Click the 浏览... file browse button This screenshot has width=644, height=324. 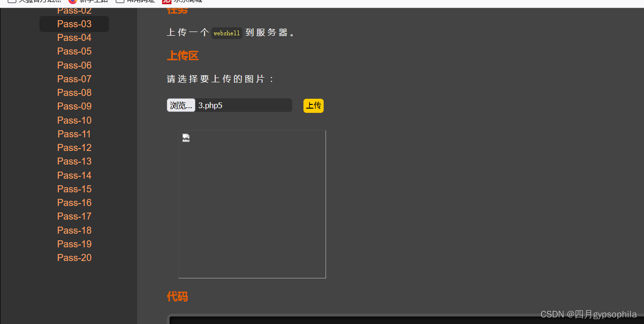(x=181, y=105)
